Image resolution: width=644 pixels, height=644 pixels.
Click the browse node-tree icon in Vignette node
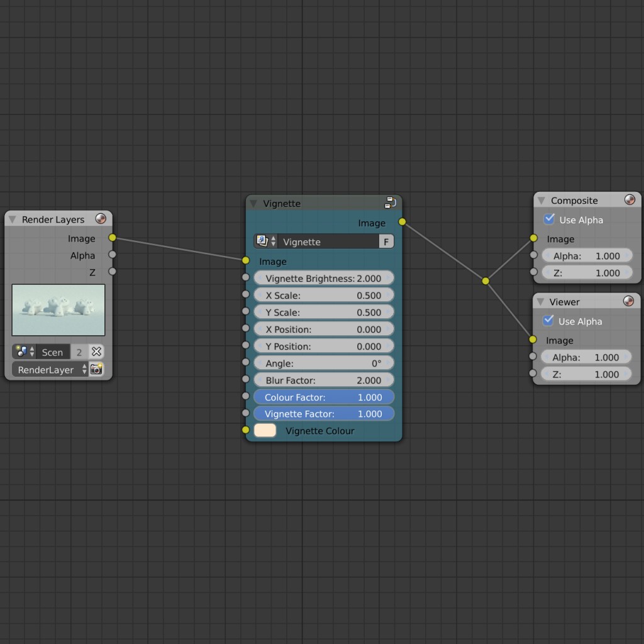click(x=261, y=241)
